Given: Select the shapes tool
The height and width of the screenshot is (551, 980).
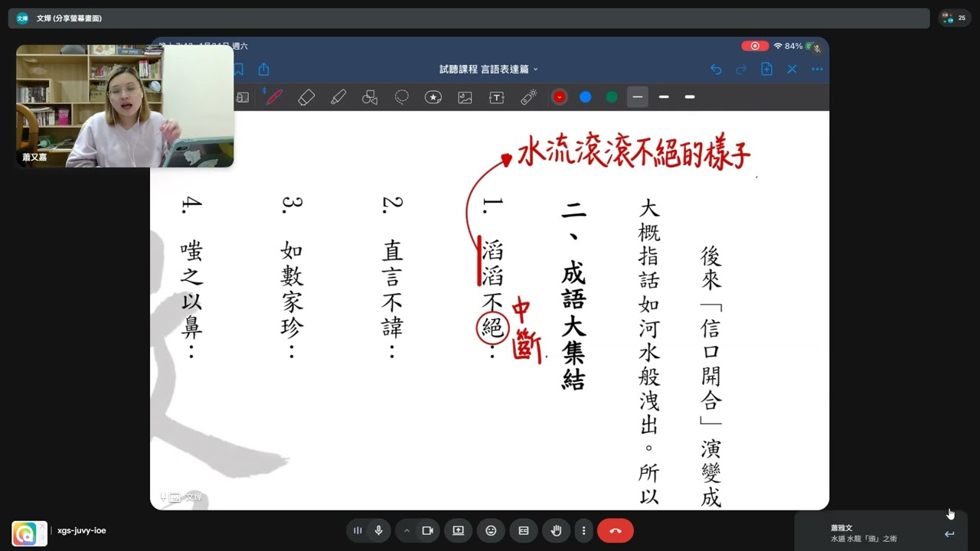Looking at the screenshot, I should point(370,97).
